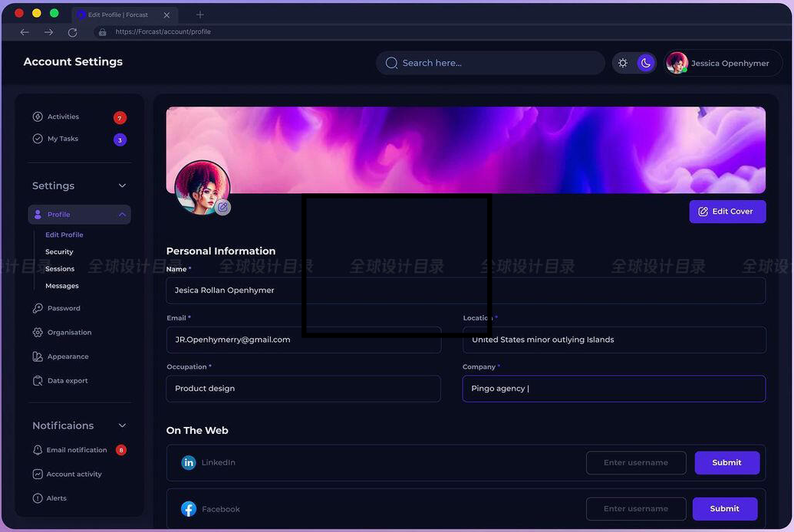Submit the LinkedIn username
This screenshot has height=532, width=794.
point(726,462)
